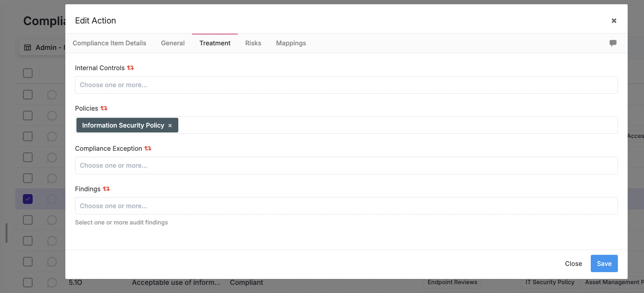Click the Close button in footer
Image resolution: width=644 pixels, height=293 pixels.
[x=573, y=264]
